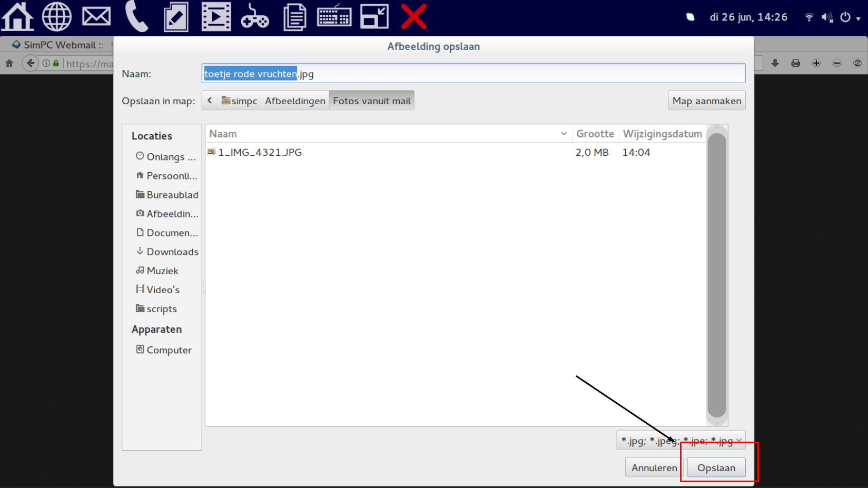Viewport: 868px width, 488px height.
Task: Click browser back arrow button
Action: coord(31,63)
